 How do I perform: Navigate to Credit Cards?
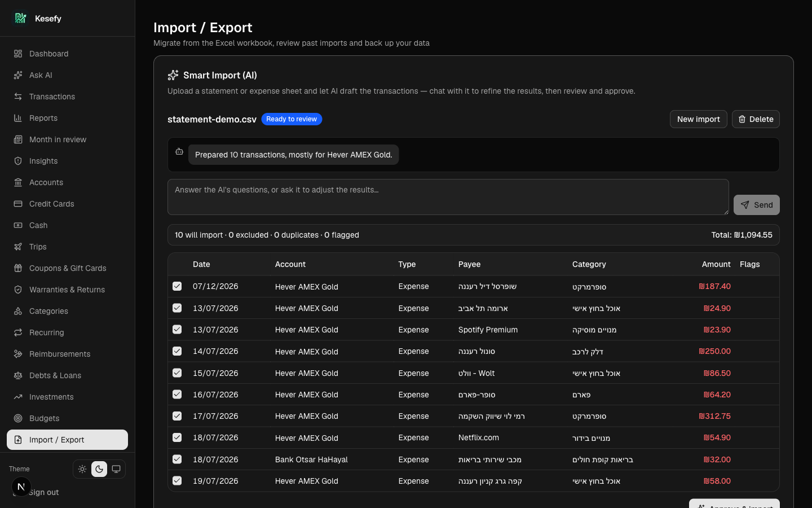tap(67, 204)
